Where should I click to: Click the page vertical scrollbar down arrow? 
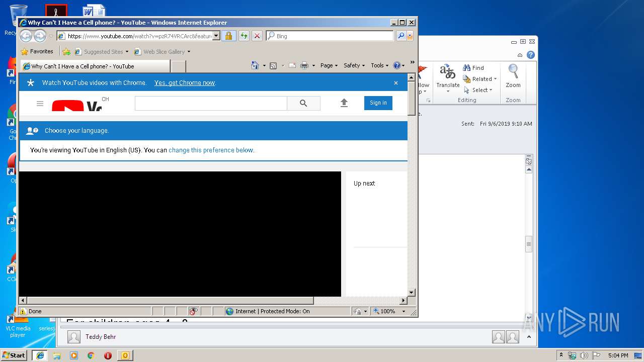tap(411, 292)
